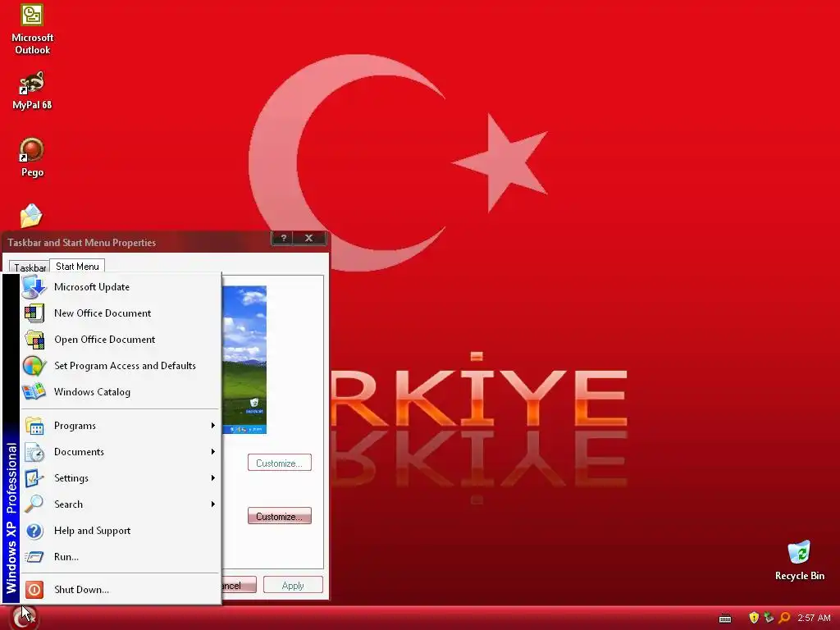
Task: Open the on-screen keyboard tray icon
Action: (725, 619)
